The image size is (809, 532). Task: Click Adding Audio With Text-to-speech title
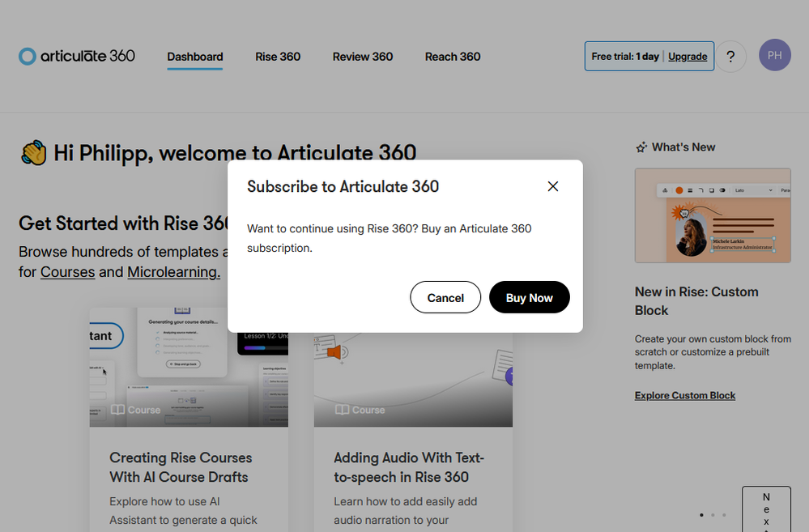coord(409,467)
